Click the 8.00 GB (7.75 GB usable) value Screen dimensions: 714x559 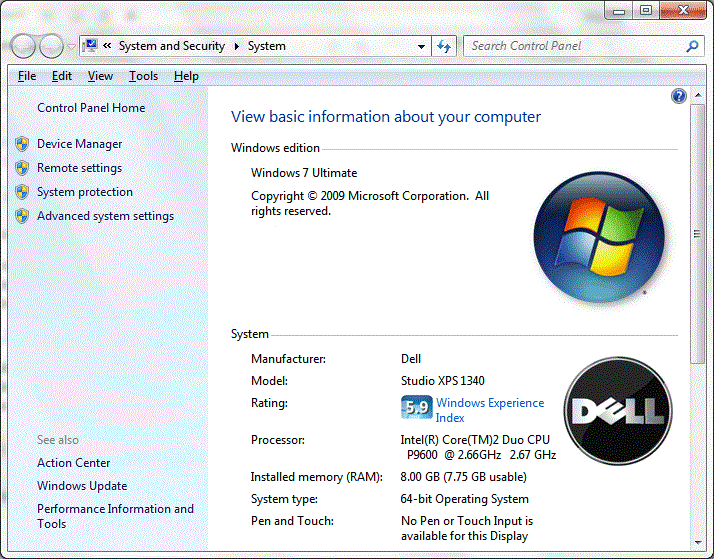tap(464, 477)
